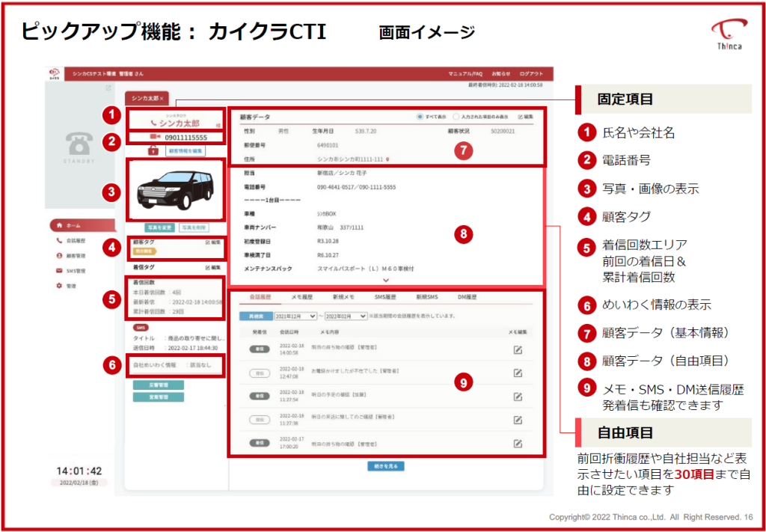Edit memo for the 11:27:38 call row
Viewport: 766px width, 532px height.
click(x=518, y=420)
